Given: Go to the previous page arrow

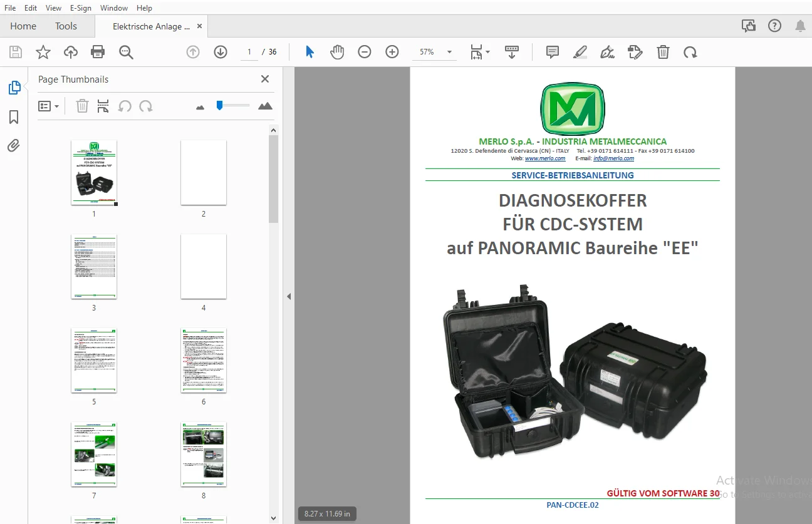Looking at the screenshot, I should (193, 52).
